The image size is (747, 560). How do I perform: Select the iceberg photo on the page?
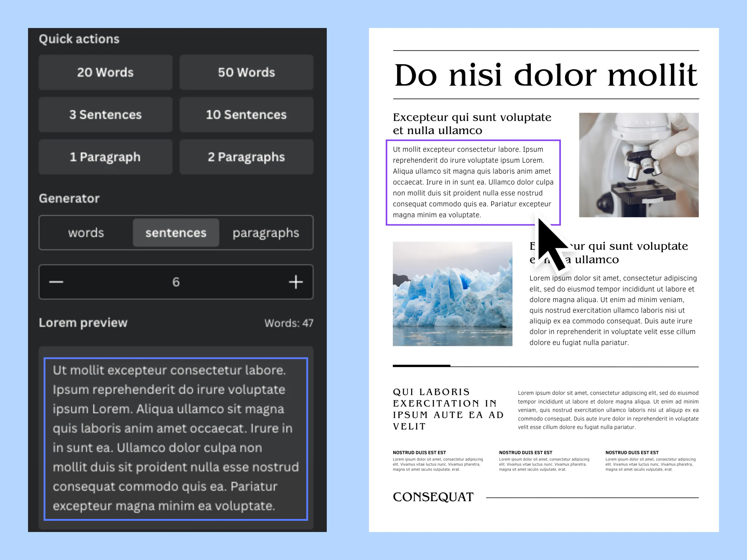(x=453, y=294)
